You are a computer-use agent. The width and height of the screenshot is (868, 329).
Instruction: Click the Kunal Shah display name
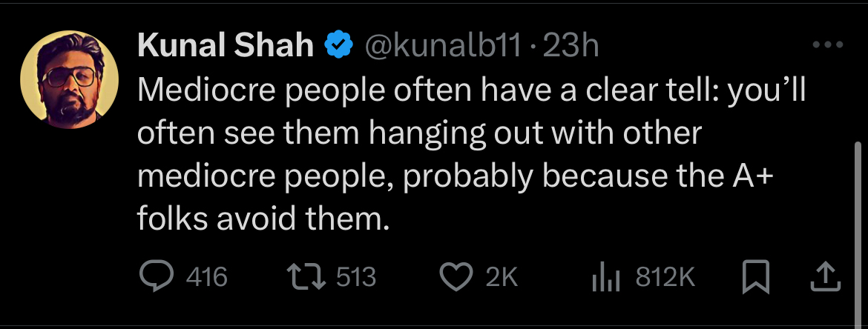225,47
